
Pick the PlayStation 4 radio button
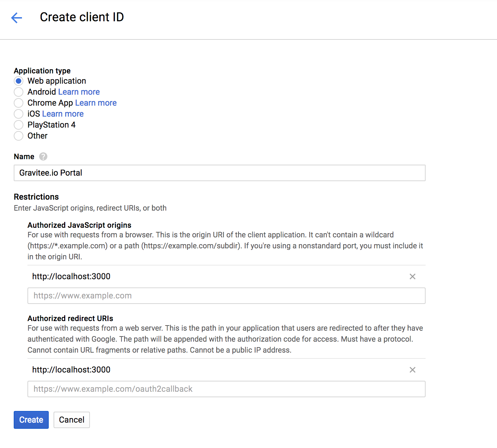[19, 125]
